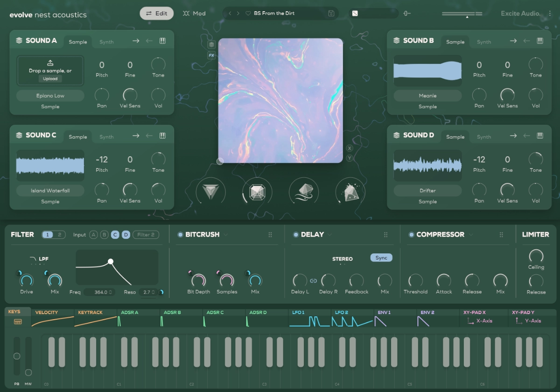Image resolution: width=560 pixels, height=392 pixels.
Task: Click the layers icon beside XY pad
Action: 211,44
